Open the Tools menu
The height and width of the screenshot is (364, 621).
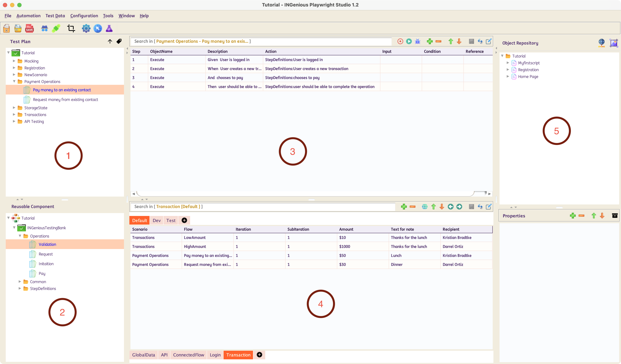[108, 16]
